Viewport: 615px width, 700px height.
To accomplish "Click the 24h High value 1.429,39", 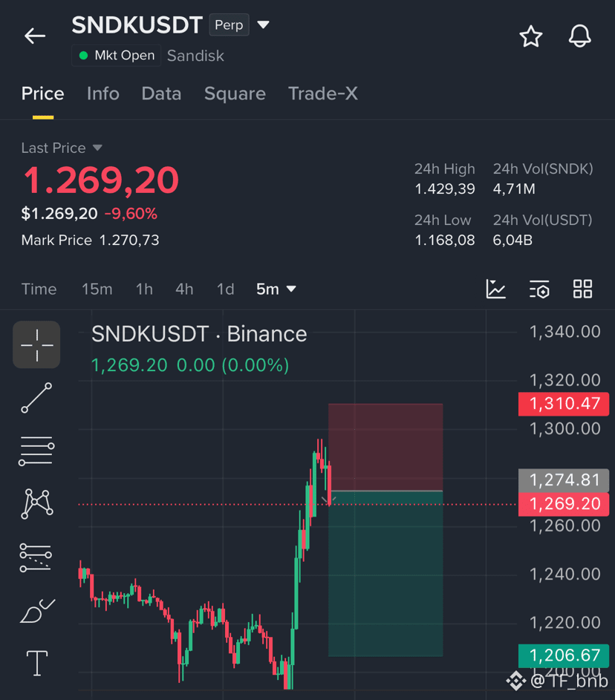I will (x=445, y=189).
